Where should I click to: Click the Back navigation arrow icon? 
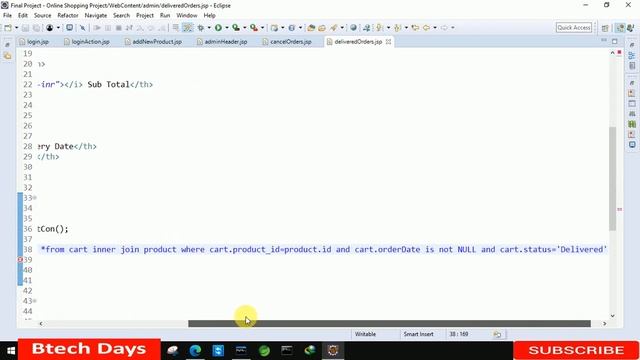(x=427, y=28)
